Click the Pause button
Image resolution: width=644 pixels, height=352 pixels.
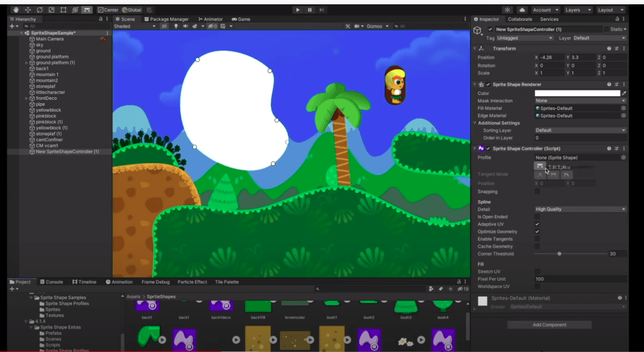310,10
